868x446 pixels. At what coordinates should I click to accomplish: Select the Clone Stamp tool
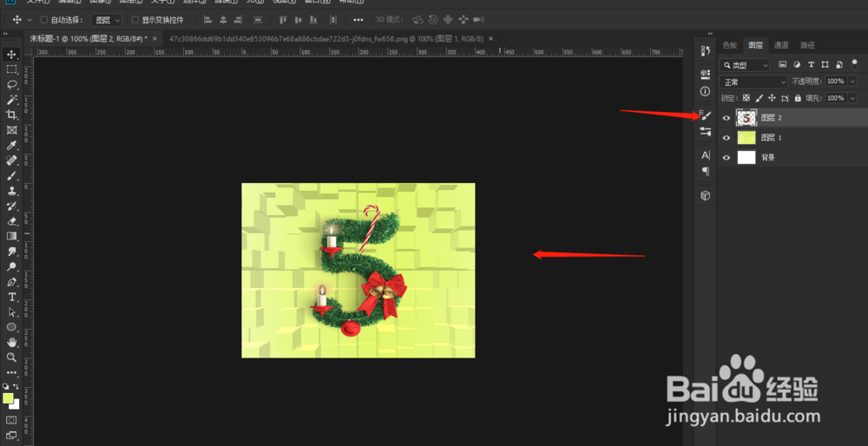[x=11, y=191]
